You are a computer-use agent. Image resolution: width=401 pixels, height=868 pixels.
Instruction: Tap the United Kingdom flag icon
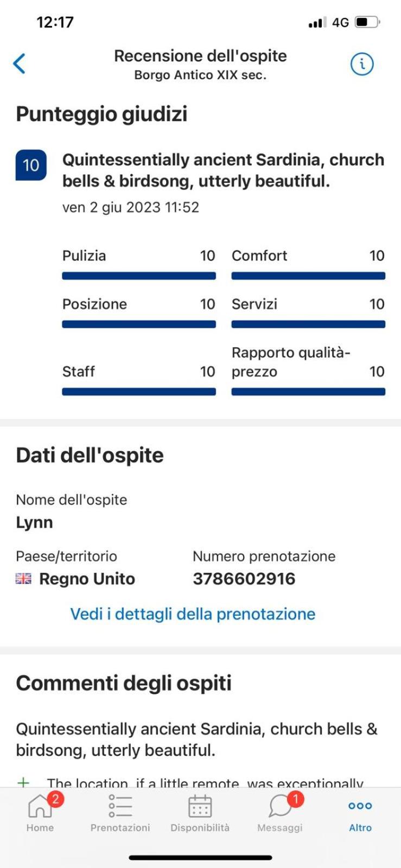point(23,579)
